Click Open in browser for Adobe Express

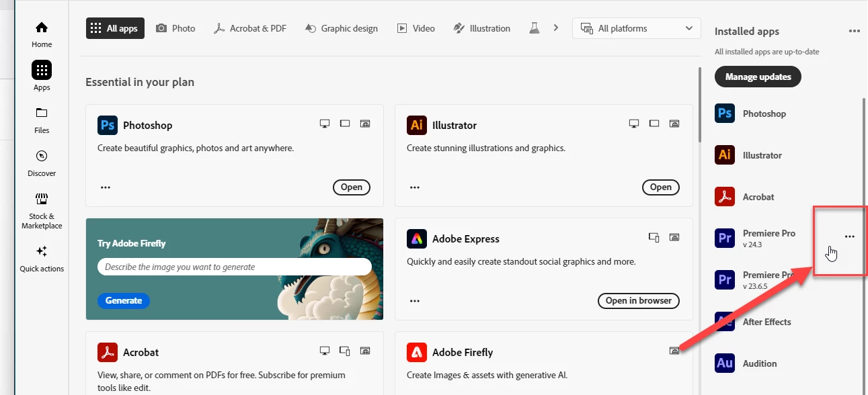pyautogui.click(x=639, y=300)
